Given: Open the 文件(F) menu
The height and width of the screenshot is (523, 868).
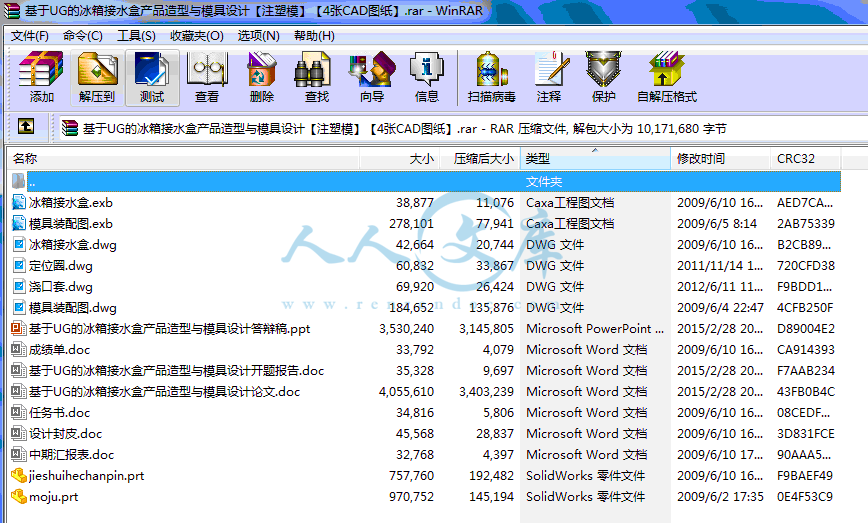Looking at the screenshot, I should coord(30,36).
